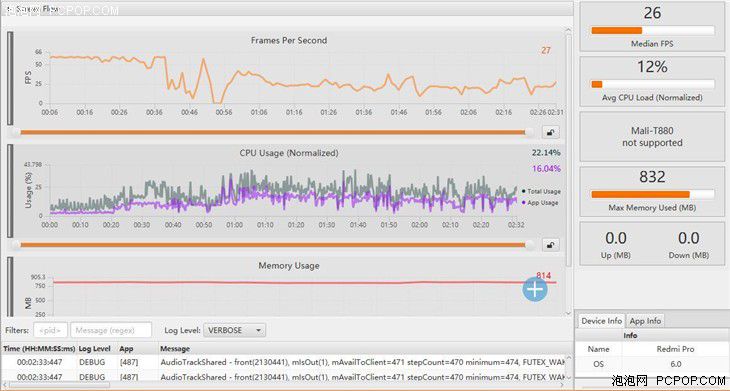730x391 pixels.
Task: Click the Time column header
Action: [x=39, y=348]
